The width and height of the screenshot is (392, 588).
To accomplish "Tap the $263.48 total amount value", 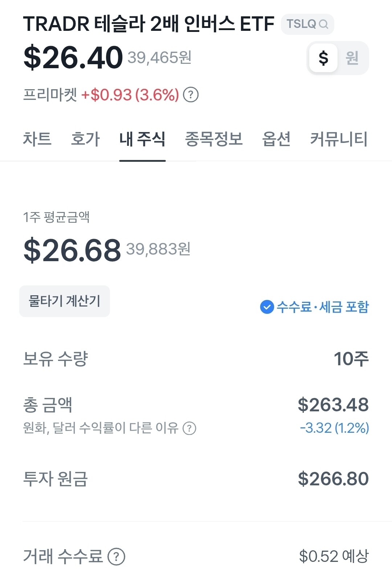I will click(333, 405).
